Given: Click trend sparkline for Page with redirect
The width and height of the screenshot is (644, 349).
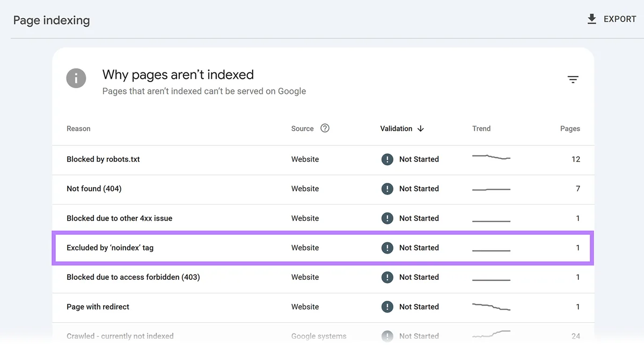Looking at the screenshot, I should (x=491, y=307).
